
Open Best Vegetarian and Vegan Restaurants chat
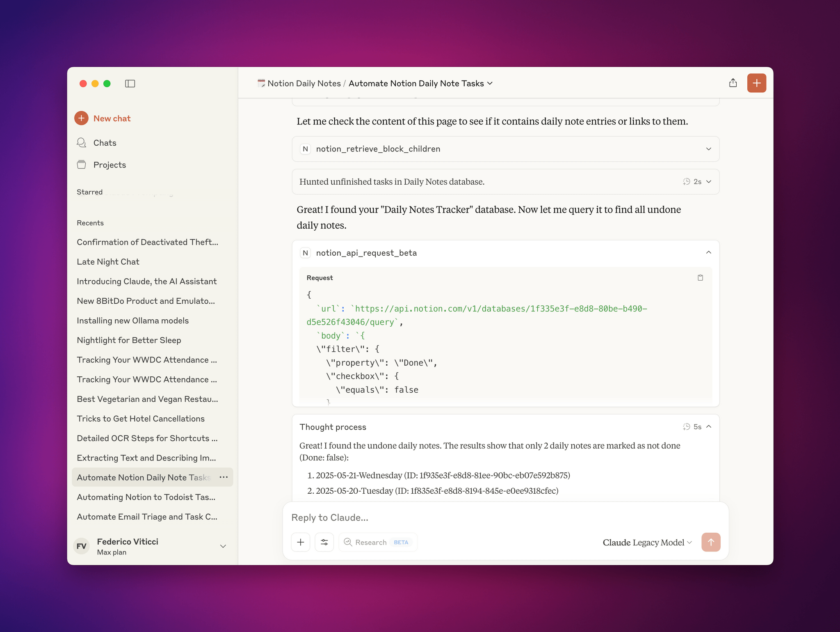[x=147, y=399]
